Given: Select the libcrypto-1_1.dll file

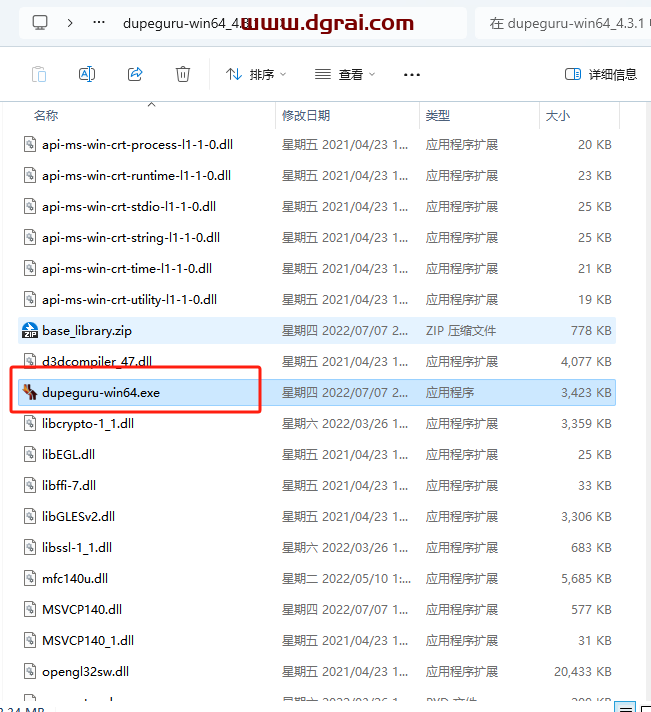Looking at the screenshot, I should [317, 423].
